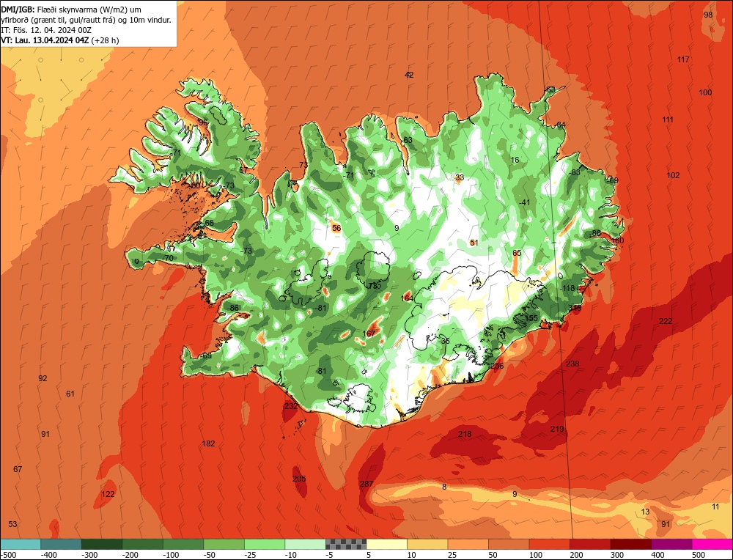Click the value 8 in the yellow band
Image resolution: width=733 pixels, height=560 pixels.
point(444,487)
